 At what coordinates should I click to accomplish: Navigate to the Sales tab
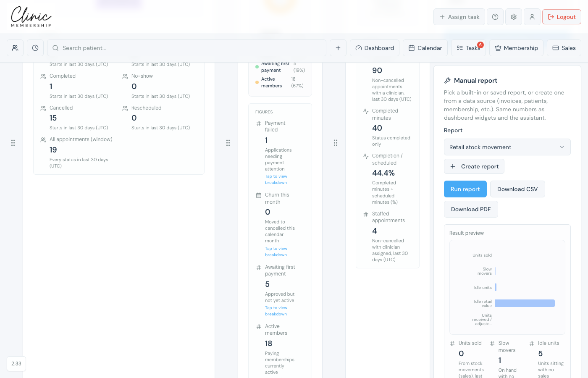[564, 48]
